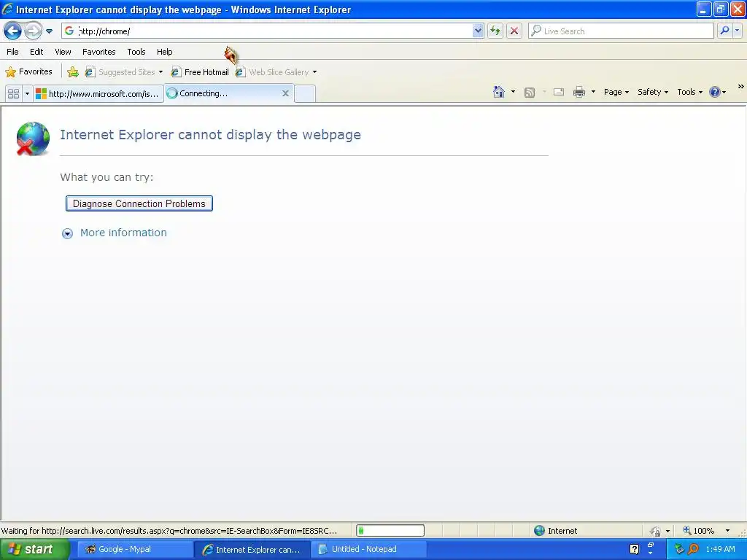Screen dimensions: 747x560
Task: Open the Edit menu
Action: (36, 52)
